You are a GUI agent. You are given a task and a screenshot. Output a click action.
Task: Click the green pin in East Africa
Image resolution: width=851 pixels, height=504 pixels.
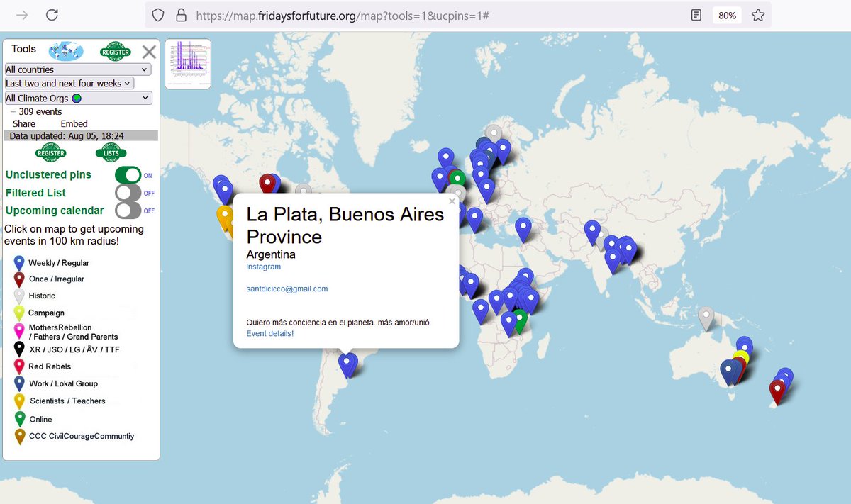tap(520, 322)
